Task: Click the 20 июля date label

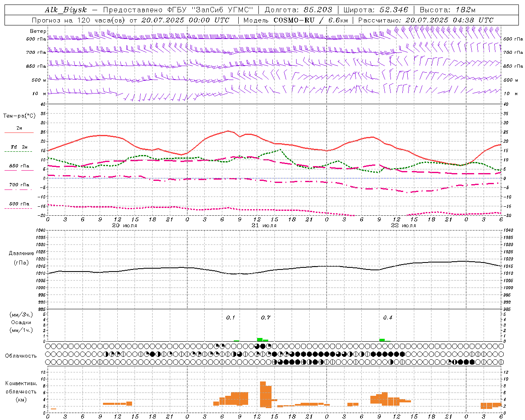Action: pyautogui.click(x=125, y=226)
